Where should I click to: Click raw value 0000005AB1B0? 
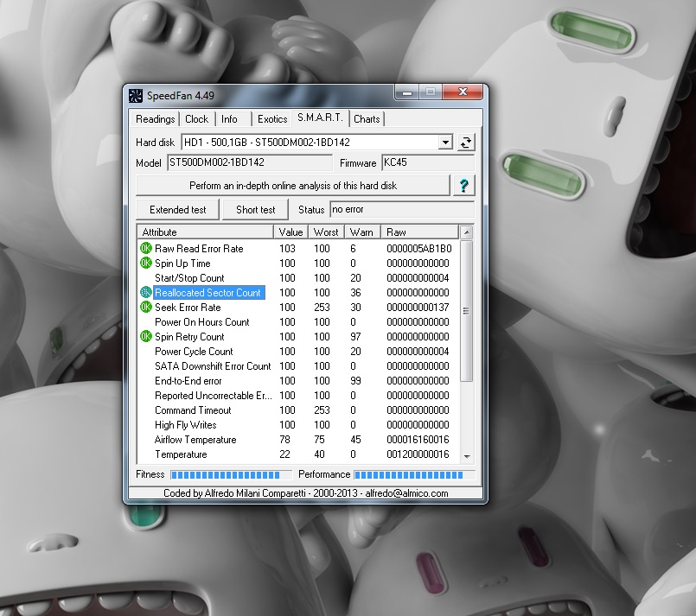[418, 248]
